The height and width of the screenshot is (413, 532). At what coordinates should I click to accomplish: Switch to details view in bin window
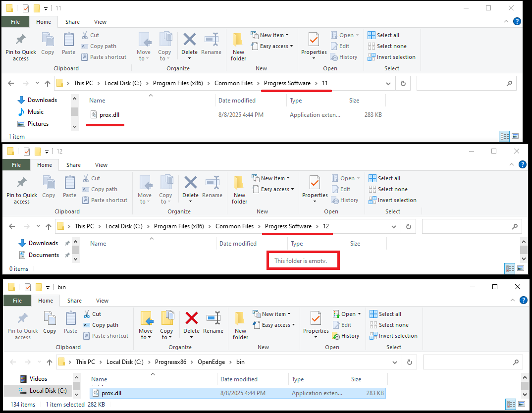click(x=511, y=404)
